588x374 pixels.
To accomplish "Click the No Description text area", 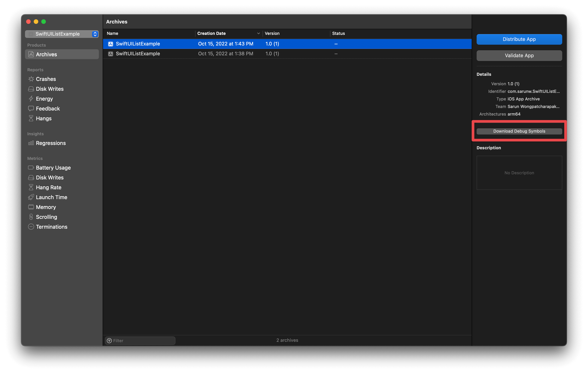I will click(x=519, y=173).
